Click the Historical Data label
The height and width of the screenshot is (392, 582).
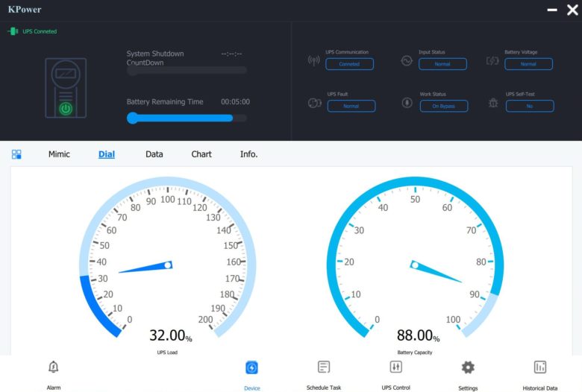pos(539,388)
